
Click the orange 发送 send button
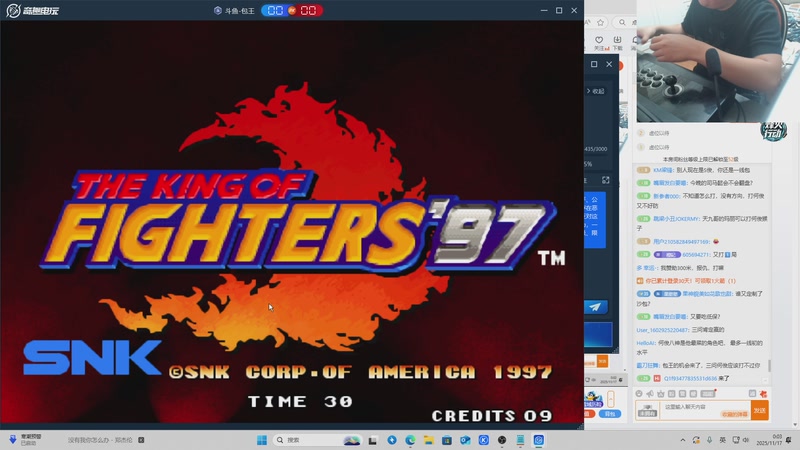tap(760, 410)
